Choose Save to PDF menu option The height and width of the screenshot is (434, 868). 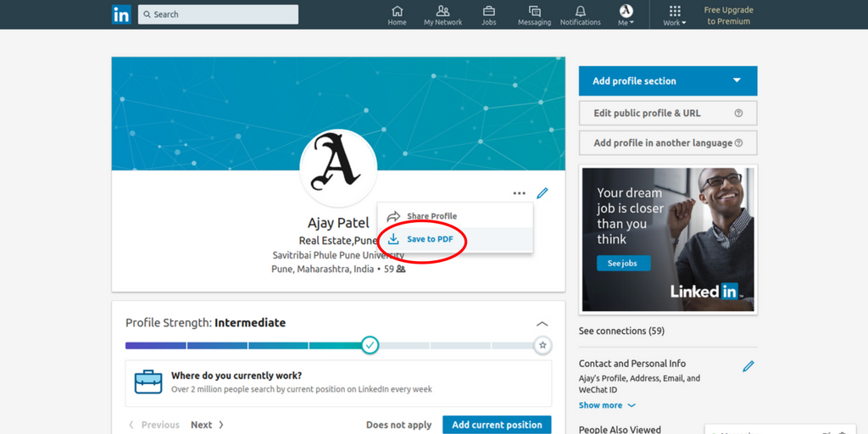[x=455, y=239]
